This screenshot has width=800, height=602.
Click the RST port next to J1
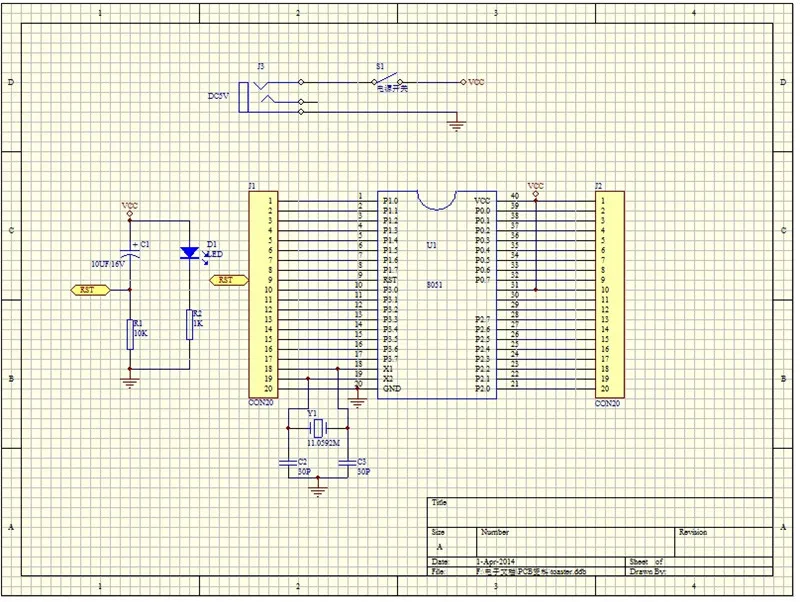coord(229,280)
